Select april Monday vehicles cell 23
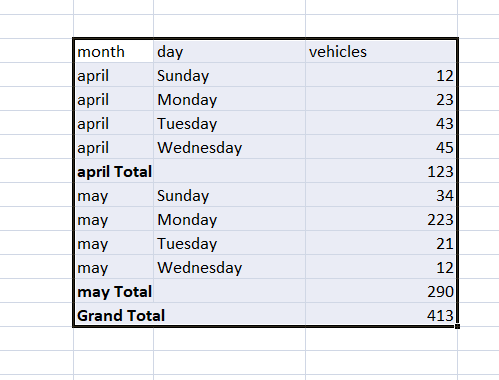The image size is (499, 380). click(x=381, y=99)
